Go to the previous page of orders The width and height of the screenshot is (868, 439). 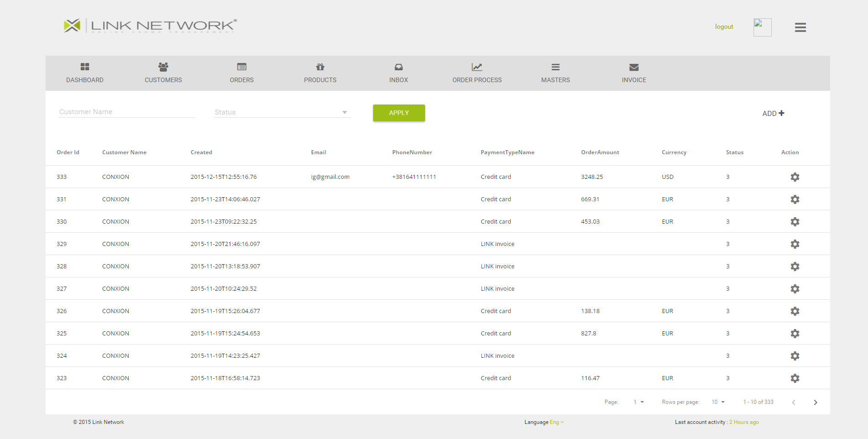(x=794, y=402)
